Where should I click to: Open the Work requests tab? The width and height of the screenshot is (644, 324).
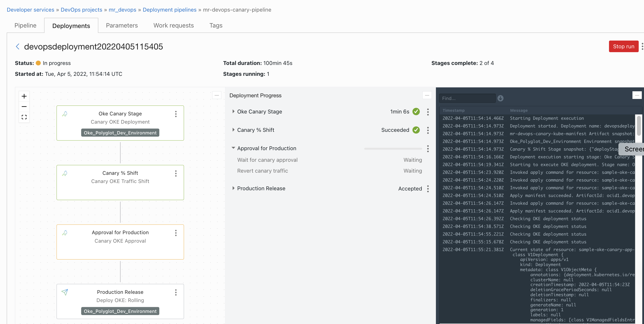coord(174,26)
